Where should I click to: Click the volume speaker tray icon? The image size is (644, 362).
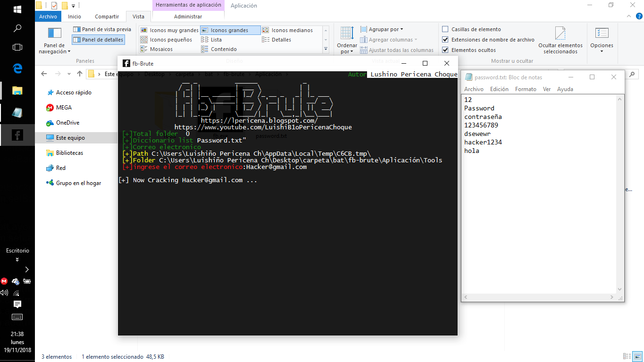4,293
